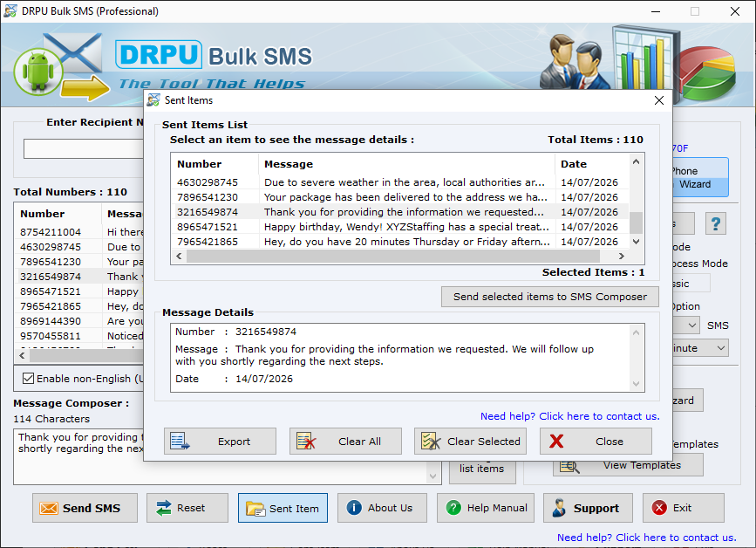756x548 pixels.
Task: Click the Clear All button
Action: pyautogui.click(x=345, y=442)
